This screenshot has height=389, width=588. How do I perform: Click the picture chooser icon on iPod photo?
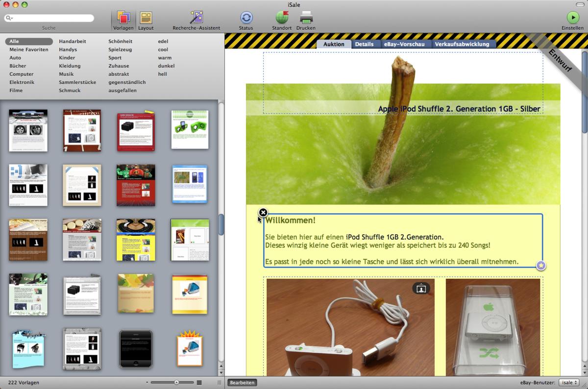421,289
